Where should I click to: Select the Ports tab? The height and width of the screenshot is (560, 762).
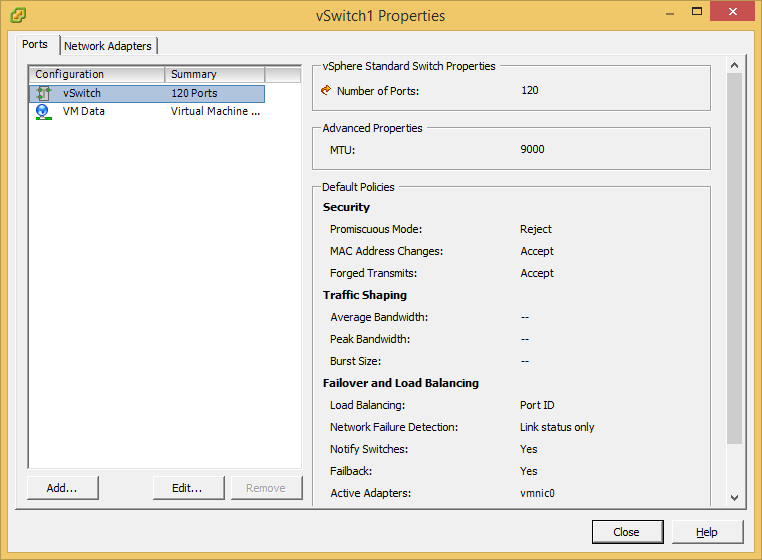pos(35,45)
